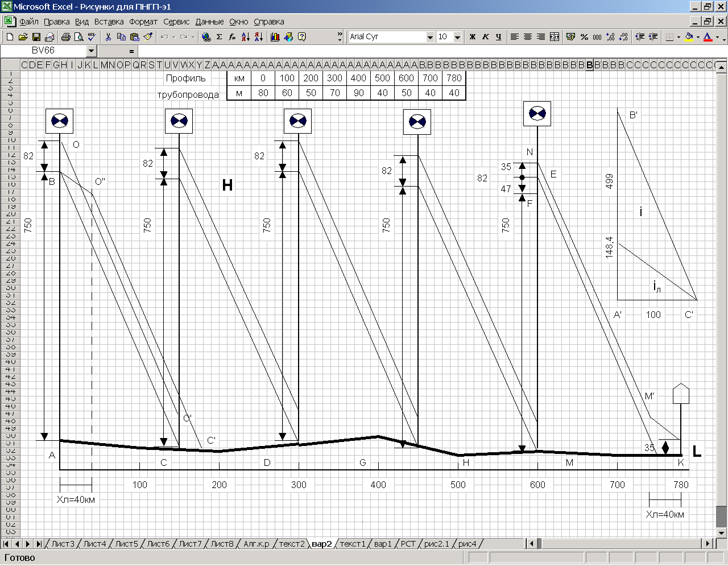Open the font size 10 dropdown
Screen dimensions: 728x566
tap(457, 37)
